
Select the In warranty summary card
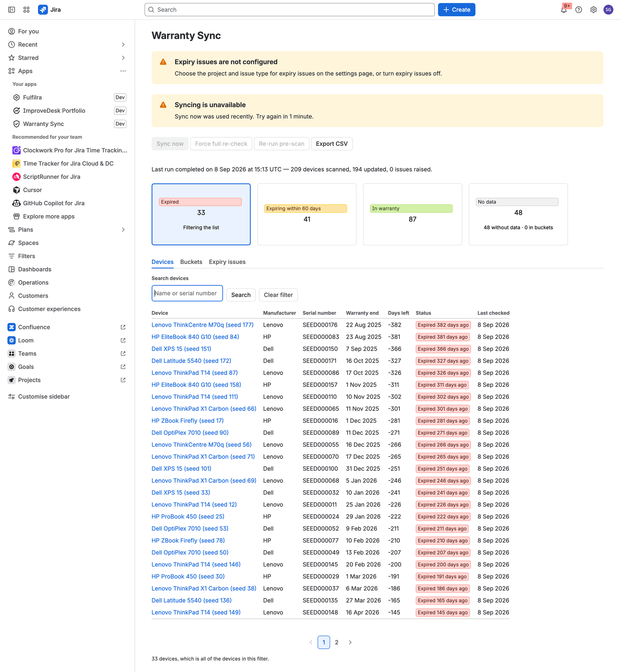pyautogui.click(x=413, y=214)
